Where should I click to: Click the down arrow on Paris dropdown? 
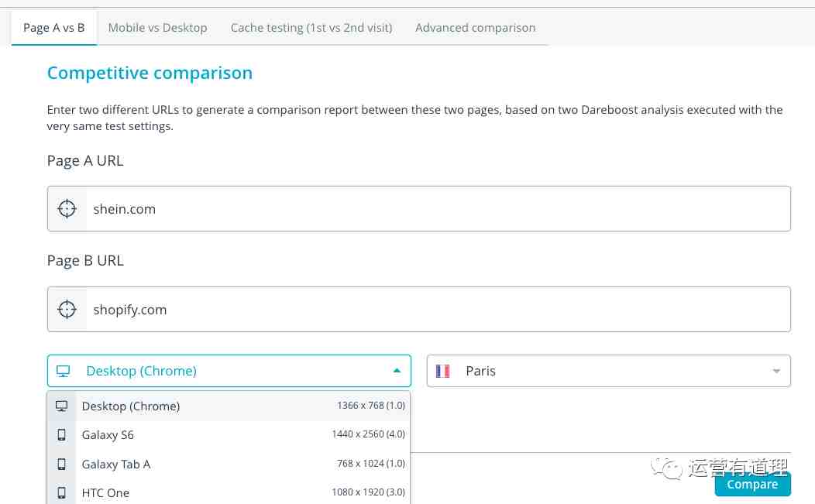tap(776, 371)
